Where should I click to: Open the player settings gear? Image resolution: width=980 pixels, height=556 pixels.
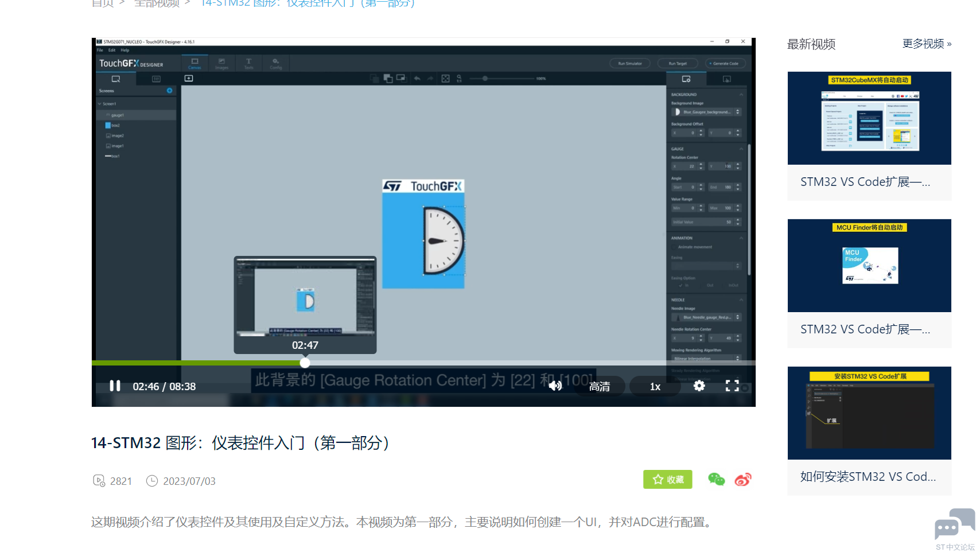click(699, 386)
